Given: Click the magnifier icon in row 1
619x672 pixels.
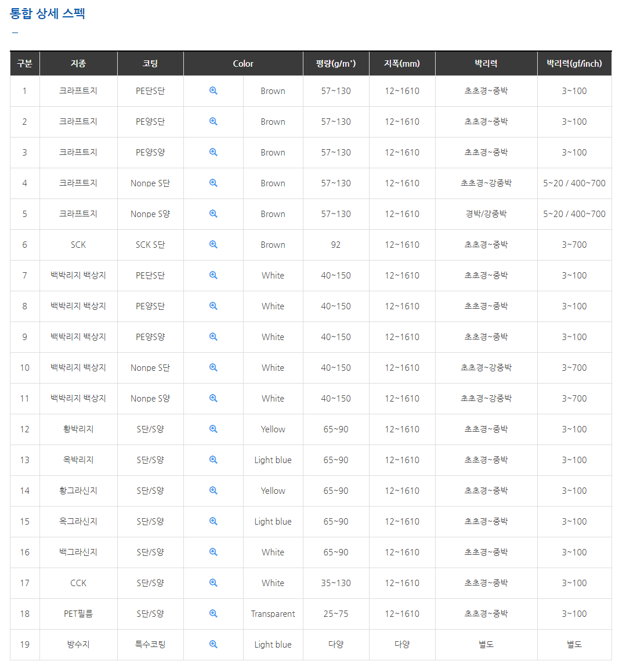Looking at the screenshot, I should click(x=213, y=91).
